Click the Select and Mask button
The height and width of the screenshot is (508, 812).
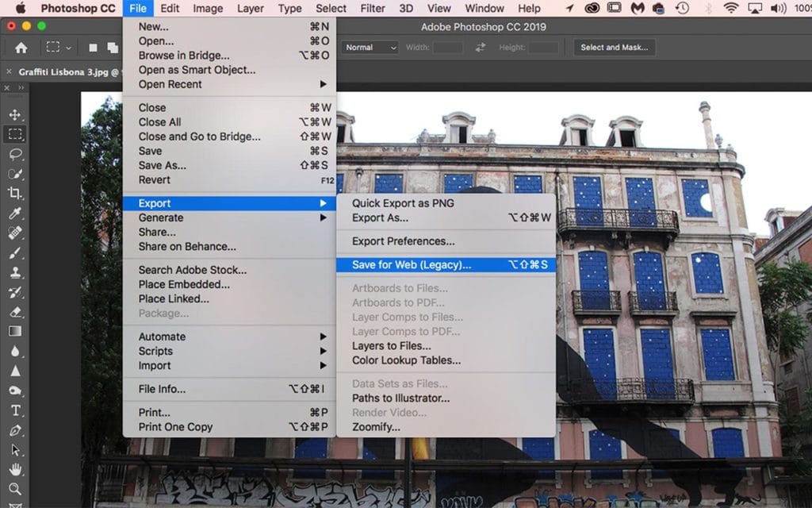(x=613, y=47)
